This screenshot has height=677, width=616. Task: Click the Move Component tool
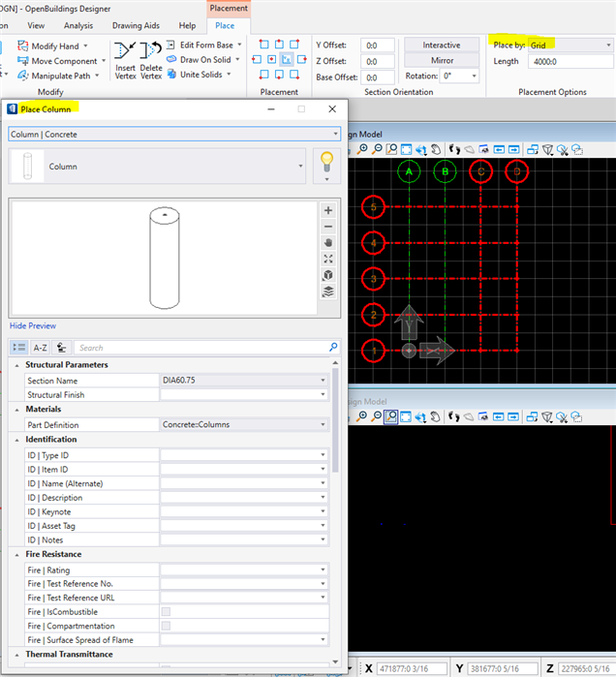point(61,61)
